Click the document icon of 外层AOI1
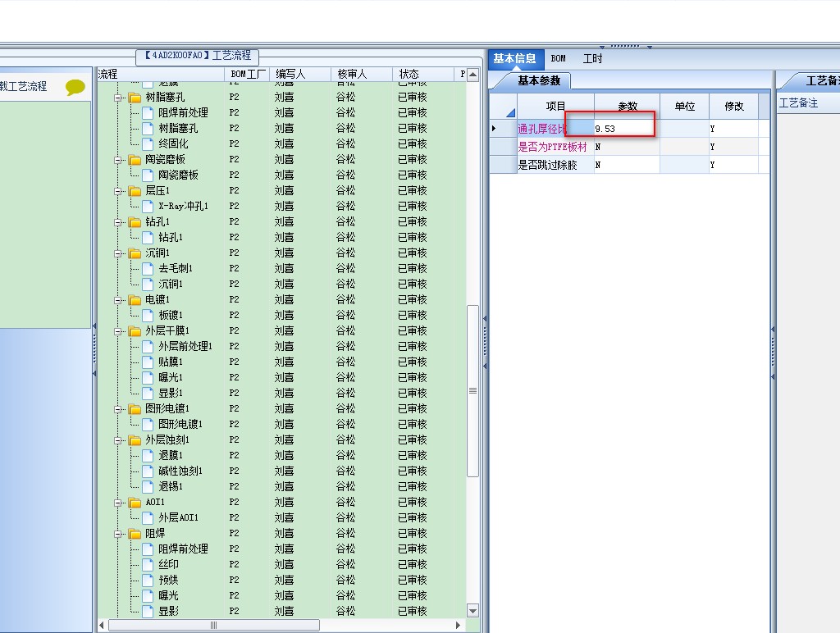 (x=148, y=517)
